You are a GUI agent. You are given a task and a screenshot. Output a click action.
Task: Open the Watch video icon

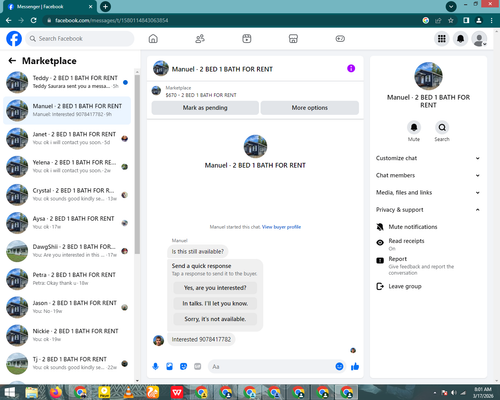click(247, 39)
